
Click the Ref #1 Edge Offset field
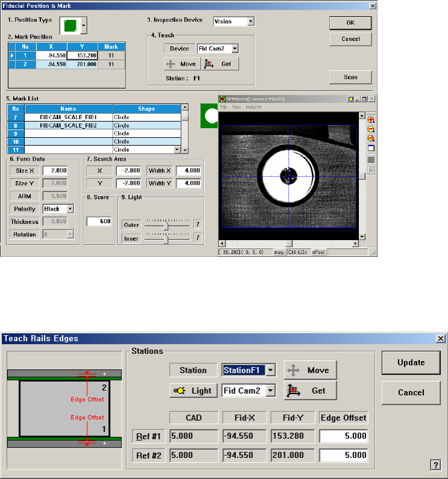[344, 436]
